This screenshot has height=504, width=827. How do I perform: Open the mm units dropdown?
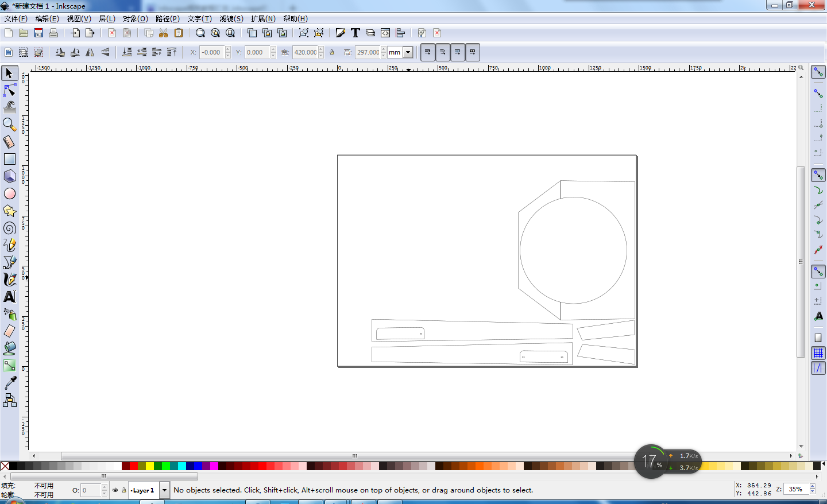pyautogui.click(x=408, y=52)
